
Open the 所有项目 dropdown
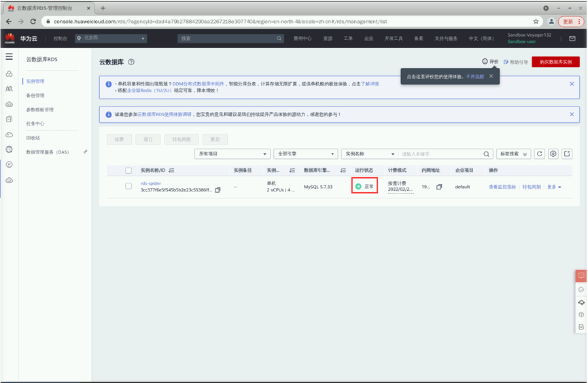point(232,154)
